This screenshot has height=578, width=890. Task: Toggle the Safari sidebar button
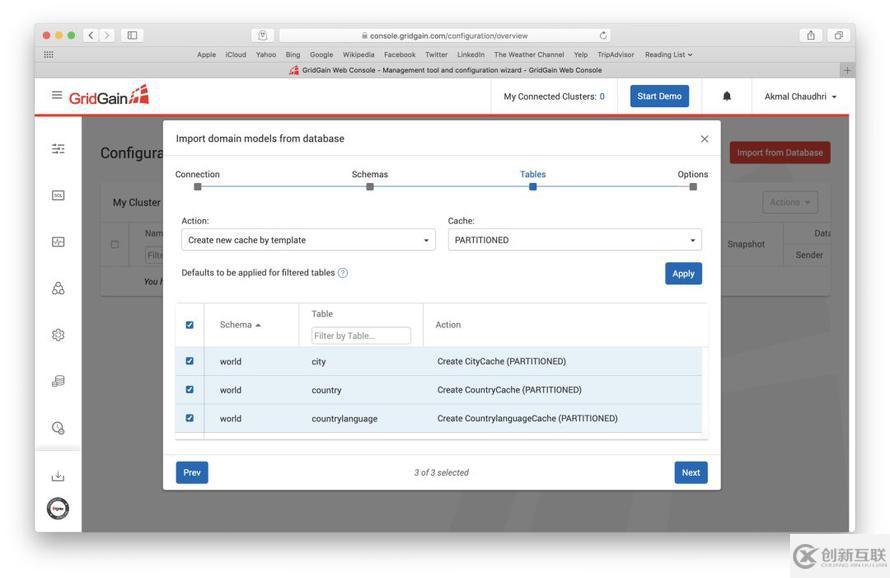click(132, 35)
